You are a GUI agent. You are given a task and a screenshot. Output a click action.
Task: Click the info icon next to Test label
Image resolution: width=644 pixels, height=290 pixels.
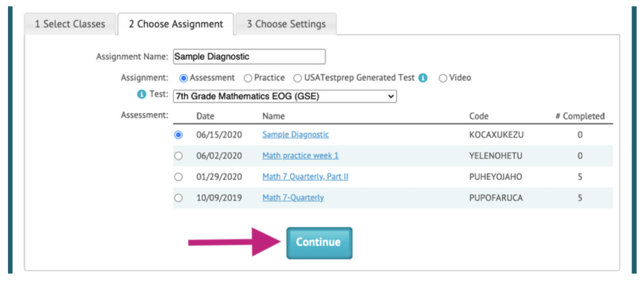pos(141,95)
